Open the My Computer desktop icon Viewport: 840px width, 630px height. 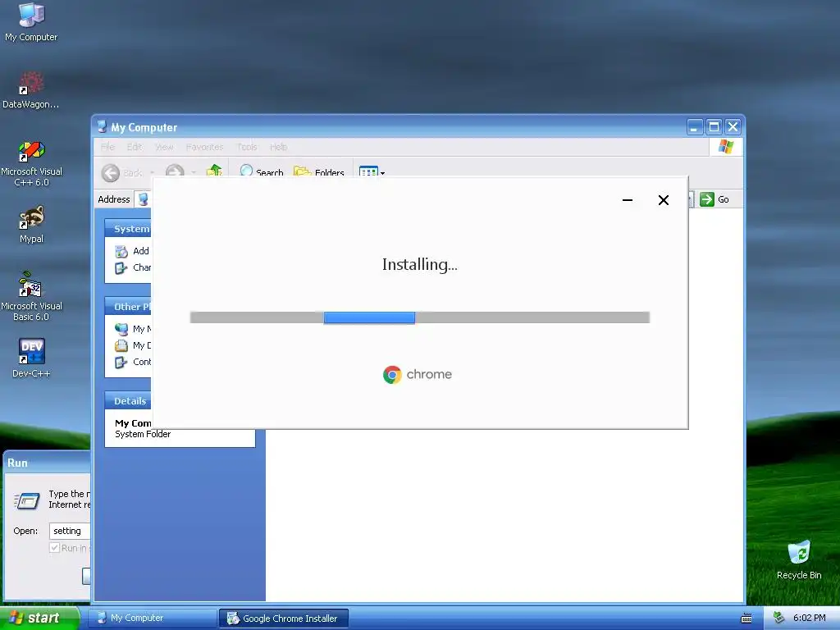coord(31,22)
